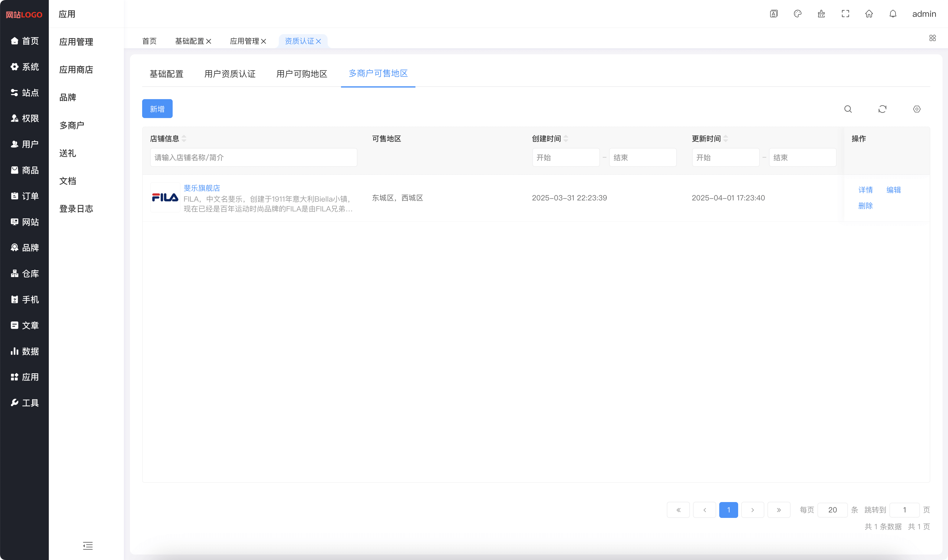Close the 资质认证 tab
The image size is (948, 560).
(319, 41)
